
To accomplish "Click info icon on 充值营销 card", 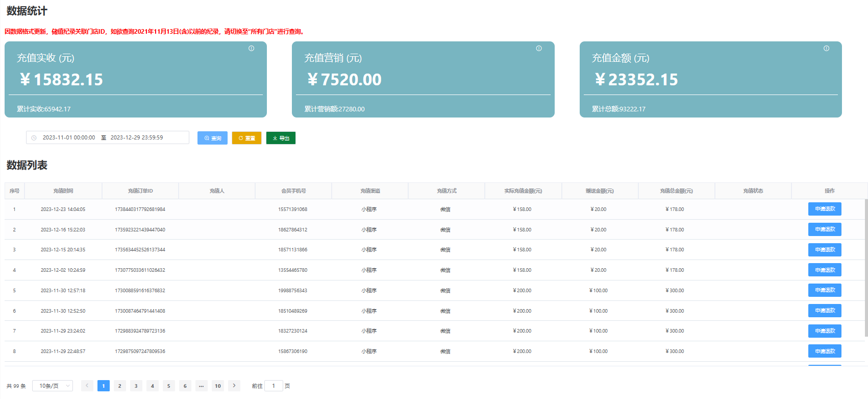I will [539, 49].
